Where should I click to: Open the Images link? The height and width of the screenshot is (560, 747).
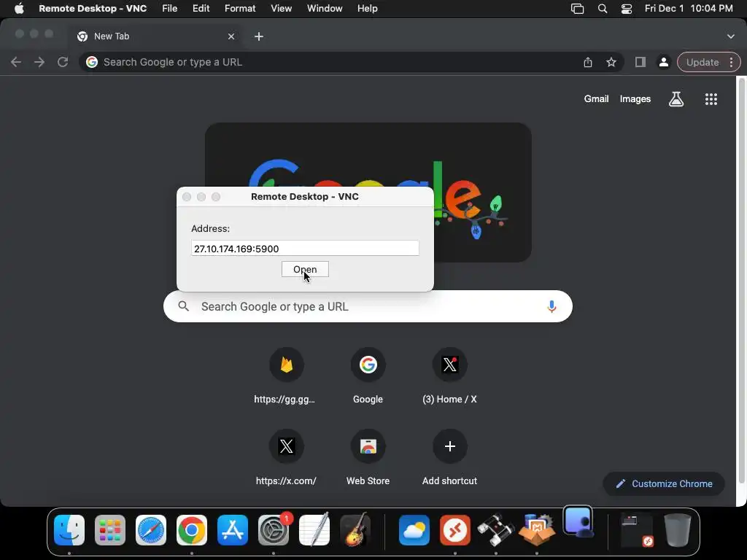(635, 98)
